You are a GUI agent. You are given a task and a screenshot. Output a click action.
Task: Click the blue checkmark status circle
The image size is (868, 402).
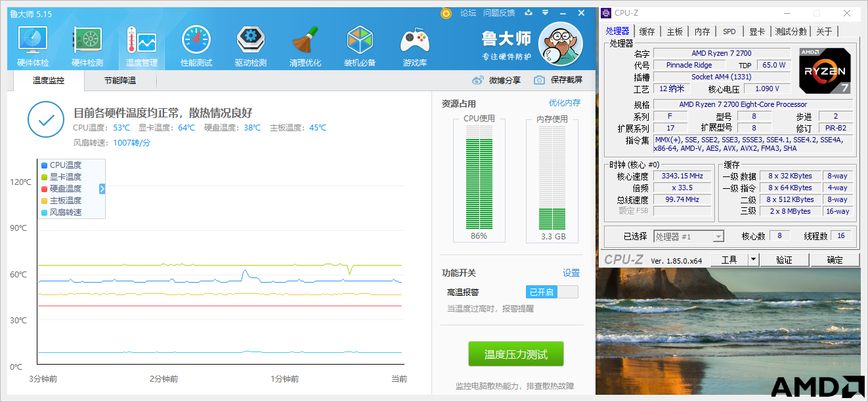[x=46, y=120]
